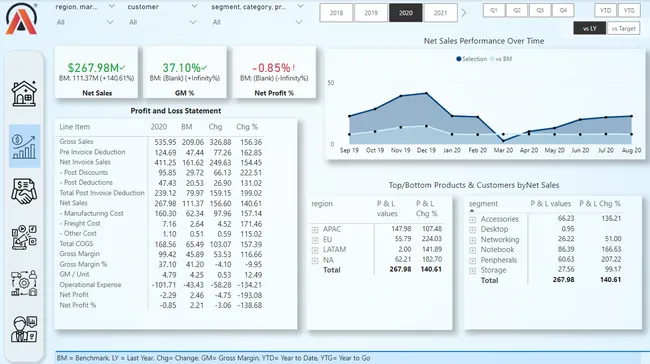Select the Finance view chart icon

[x=24, y=146]
